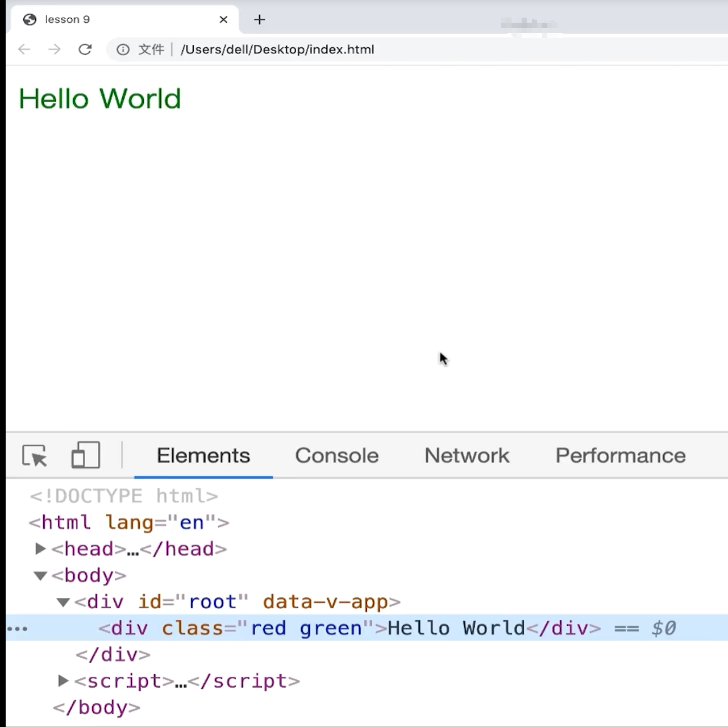The image size is (728, 727).
Task: Collapse the body element node
Action: 40,576
